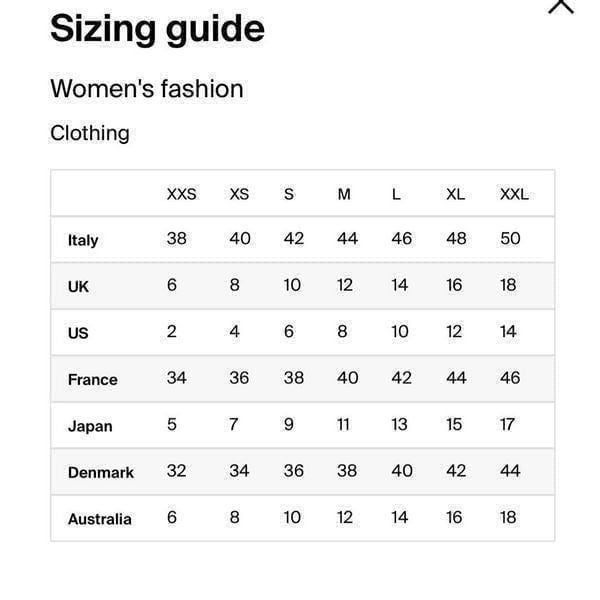Click the XL column header

455,194
